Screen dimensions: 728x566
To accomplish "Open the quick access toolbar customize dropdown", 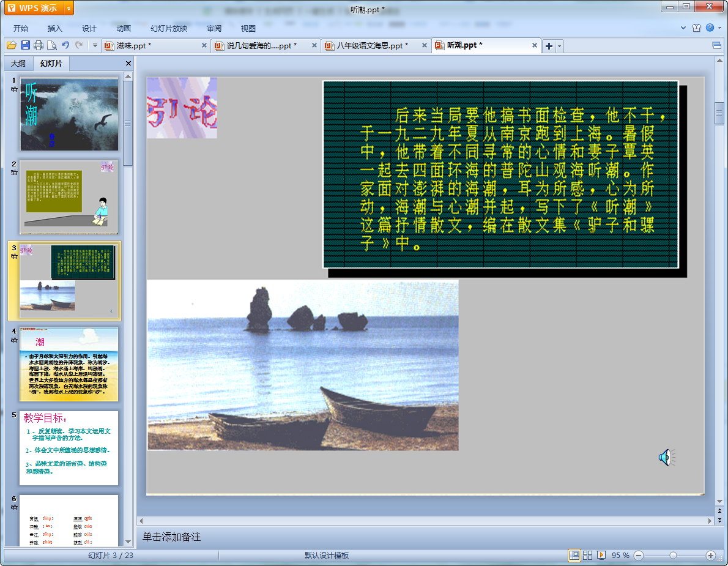I will (x=95, y=45).
